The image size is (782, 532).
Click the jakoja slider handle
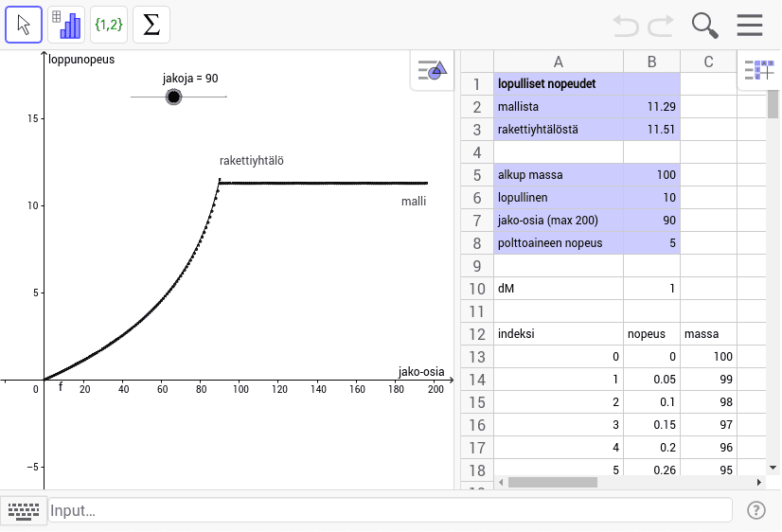pos(173,97)
